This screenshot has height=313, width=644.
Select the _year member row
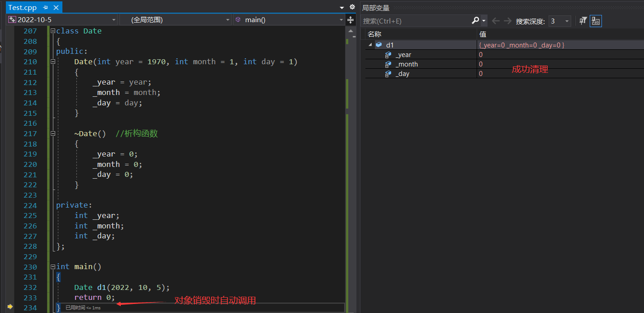[505, 55]
